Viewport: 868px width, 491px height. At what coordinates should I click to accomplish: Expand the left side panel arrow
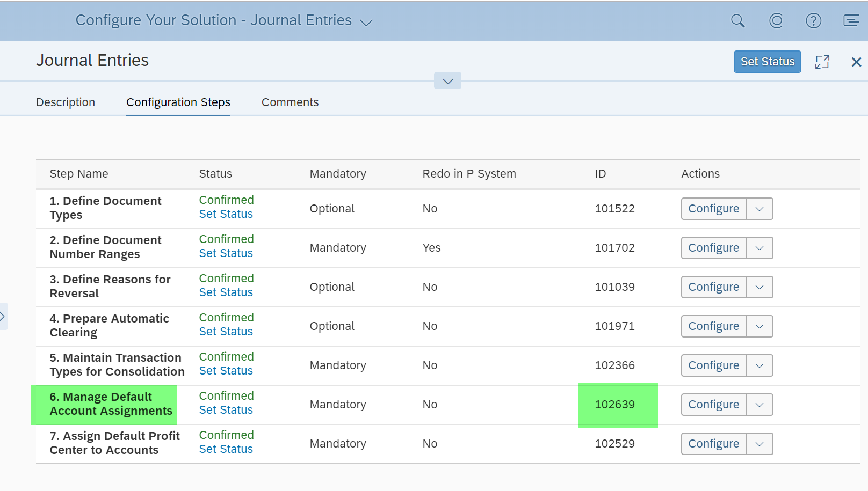[x=3, y=316]
